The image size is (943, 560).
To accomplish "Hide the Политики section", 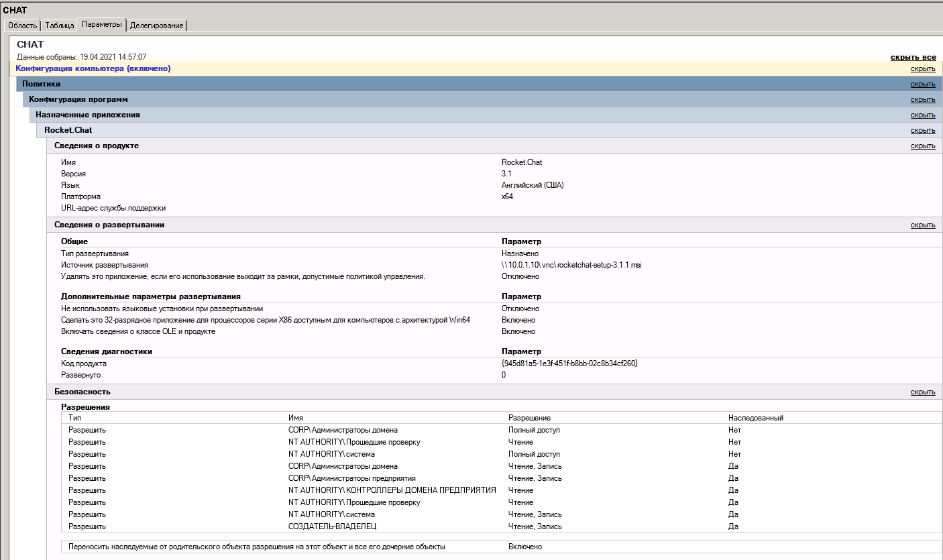I will tap(923, 84).
